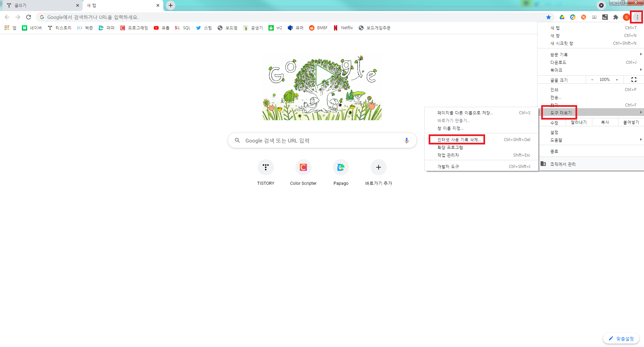This screenshot has height=347, width=644.
Task: Select 다운로드 menu item
Action: [x=591, y=62]
